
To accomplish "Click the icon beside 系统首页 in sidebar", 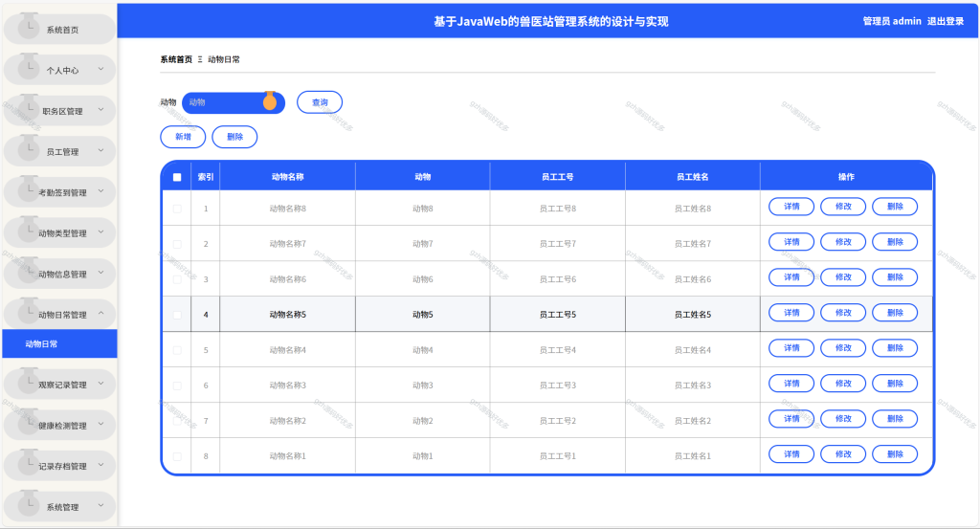I will point(28,26).
